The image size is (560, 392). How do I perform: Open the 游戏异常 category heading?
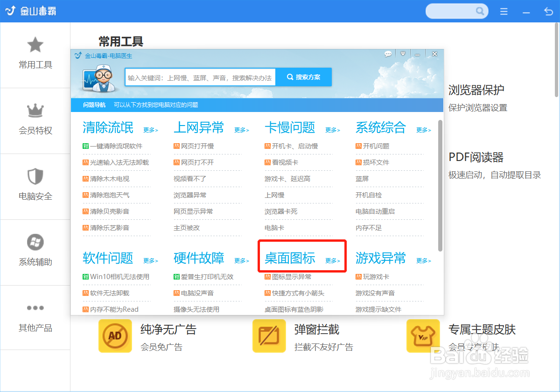[381, 258]
